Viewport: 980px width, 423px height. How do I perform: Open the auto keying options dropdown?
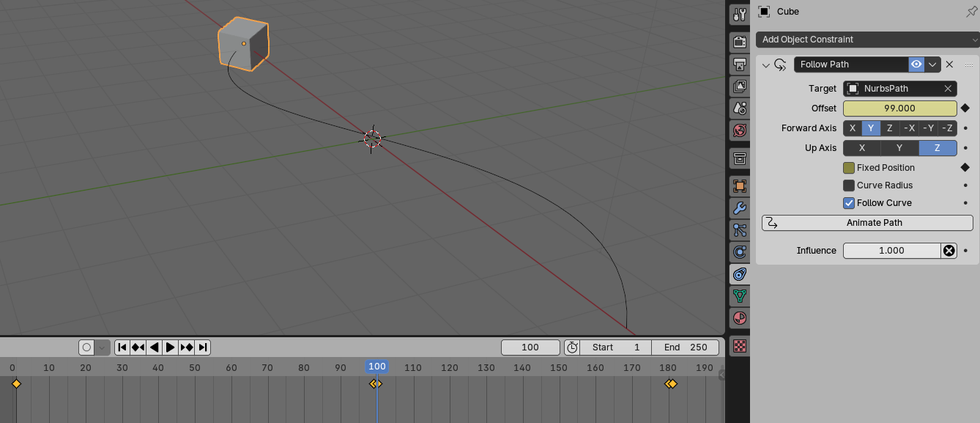coord(103,347)
